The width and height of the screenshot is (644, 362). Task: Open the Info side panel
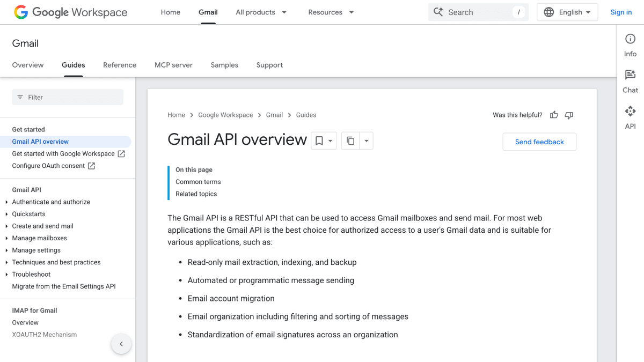click(x=630, y=45)
